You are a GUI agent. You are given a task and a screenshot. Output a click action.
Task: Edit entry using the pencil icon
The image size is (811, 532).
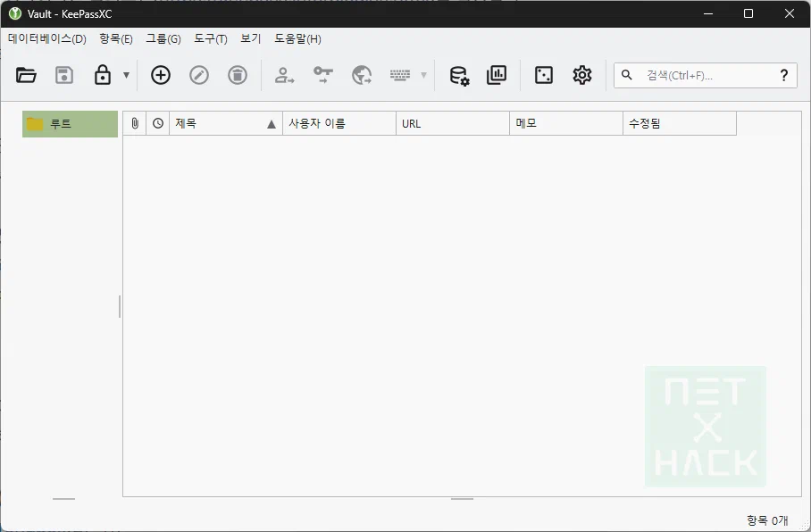click(x=199, y=76)
